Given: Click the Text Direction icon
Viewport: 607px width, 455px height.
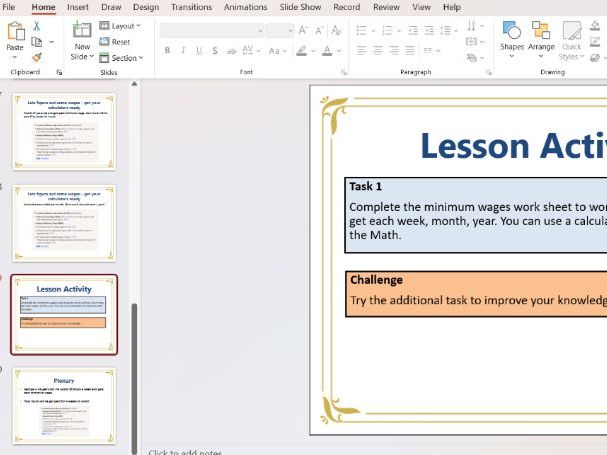Looking at the screenshot, I should coord(472,26).
